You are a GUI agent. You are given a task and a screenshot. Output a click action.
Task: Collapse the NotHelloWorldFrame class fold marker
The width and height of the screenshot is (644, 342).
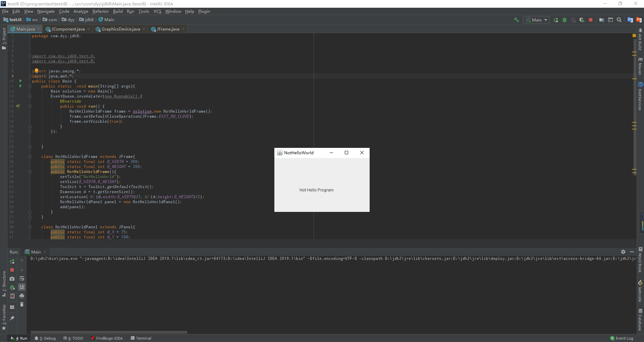point(30,157)
